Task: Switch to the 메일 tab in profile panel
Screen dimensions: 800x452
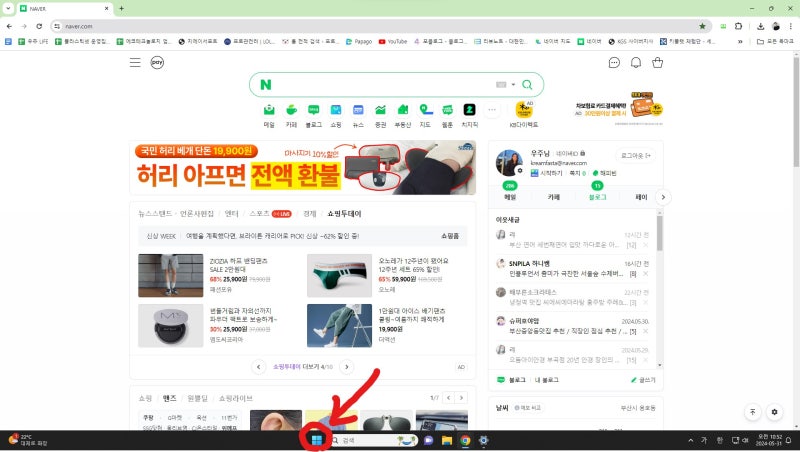Action: (x=510, y=197)
